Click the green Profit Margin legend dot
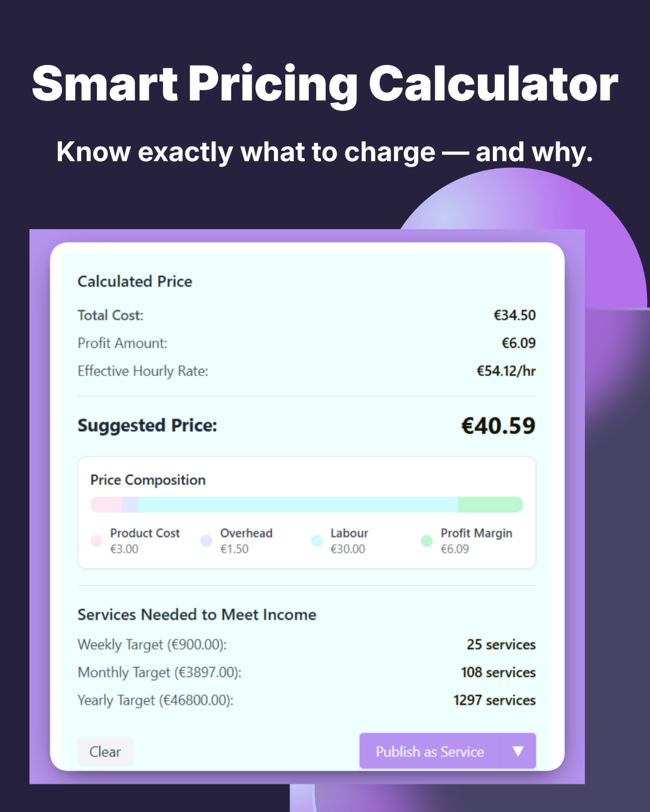Viewport: 650px width, 812px height. tap(427, 541)
